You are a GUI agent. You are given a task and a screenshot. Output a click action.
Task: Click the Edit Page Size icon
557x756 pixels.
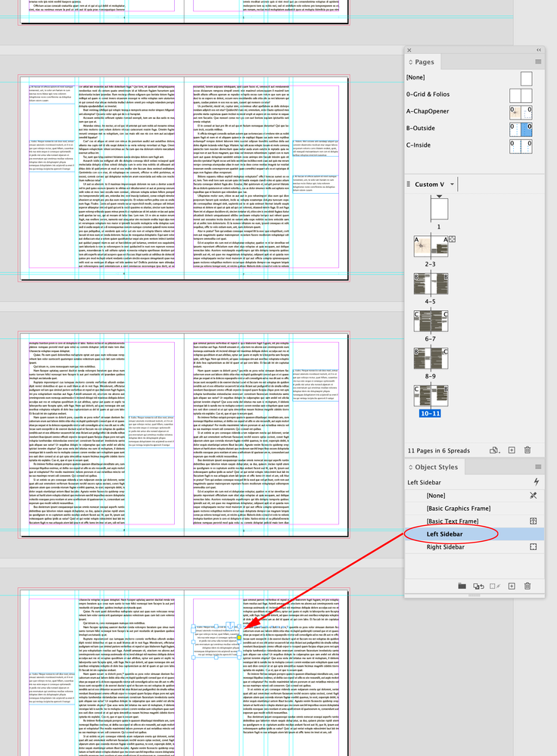coord(495,450)
